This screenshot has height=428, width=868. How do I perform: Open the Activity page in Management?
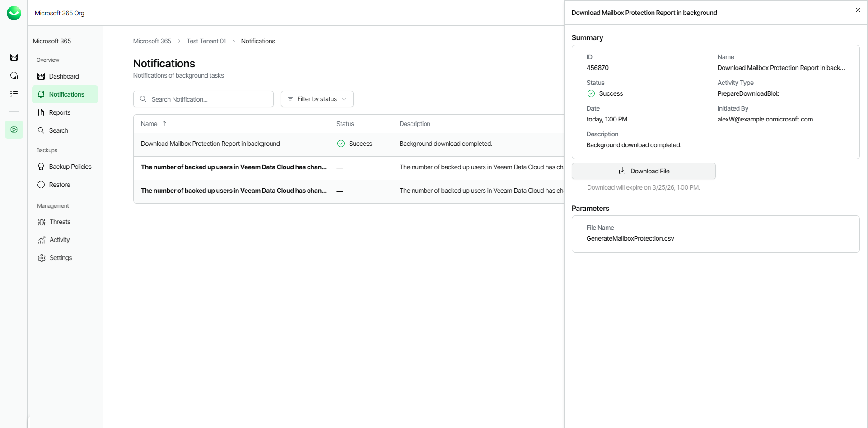pos(60,240)
